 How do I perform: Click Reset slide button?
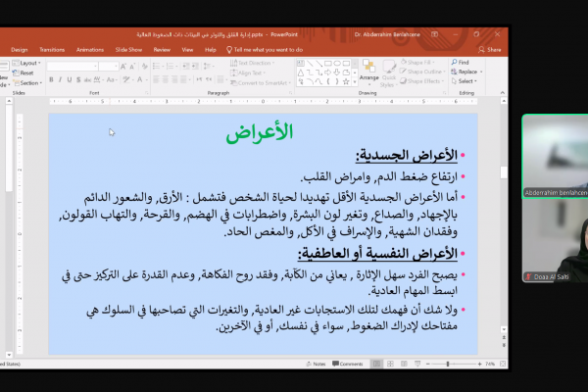pyautogui.click(x=25, y=73)
